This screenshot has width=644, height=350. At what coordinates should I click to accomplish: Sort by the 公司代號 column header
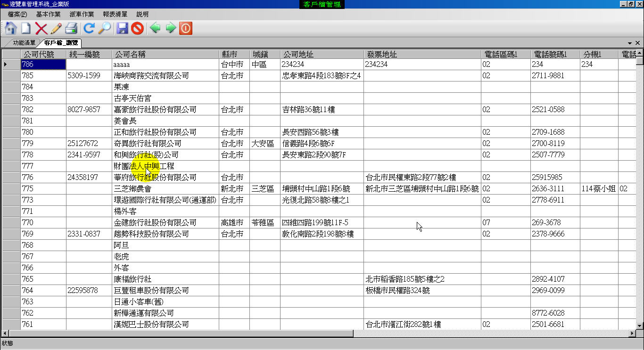43,54
